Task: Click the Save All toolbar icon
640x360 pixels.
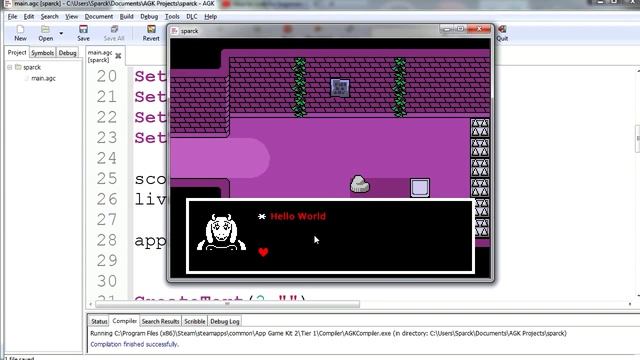Action: (114, 33)
